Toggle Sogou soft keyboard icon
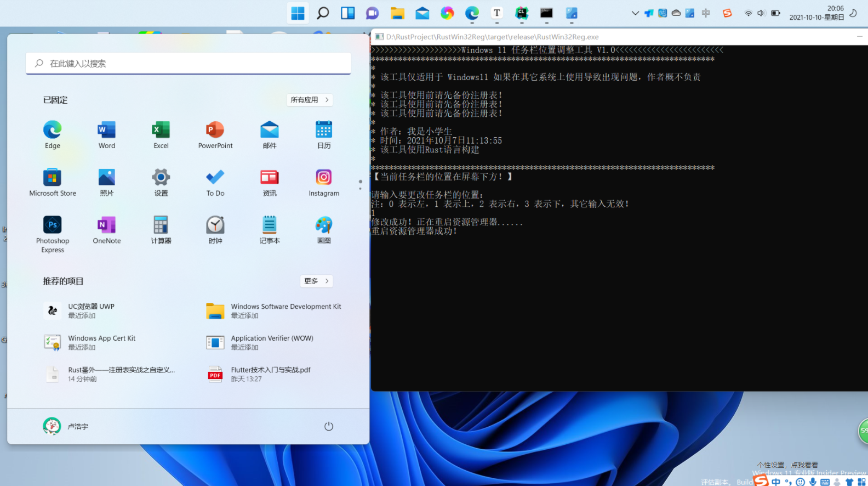 (x=825, y=482)
